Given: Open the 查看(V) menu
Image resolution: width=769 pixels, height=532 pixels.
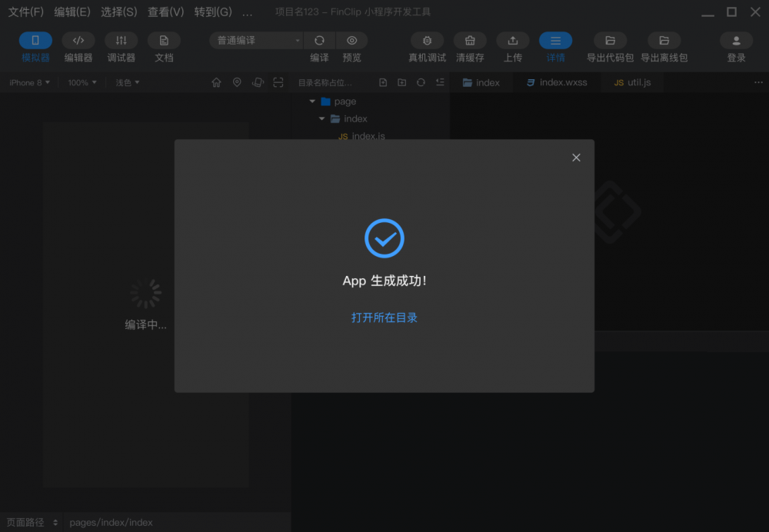Looking at the screenshot, I should pos(166,12).
